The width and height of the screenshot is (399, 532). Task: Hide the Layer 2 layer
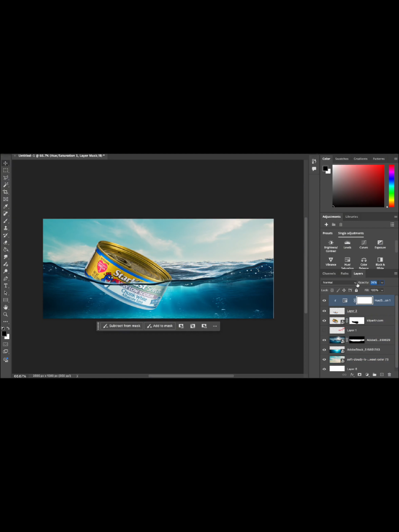324,311
